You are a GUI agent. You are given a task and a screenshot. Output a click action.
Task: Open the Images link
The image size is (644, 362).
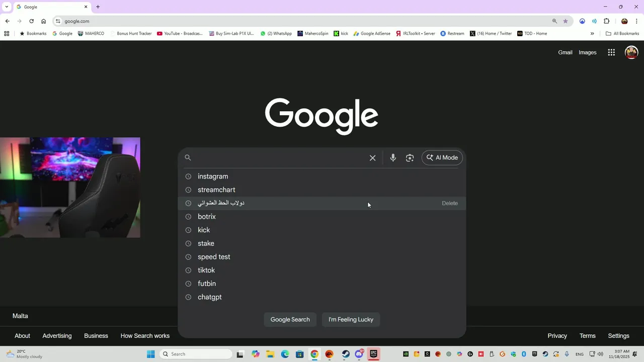[x=587, y=52]
